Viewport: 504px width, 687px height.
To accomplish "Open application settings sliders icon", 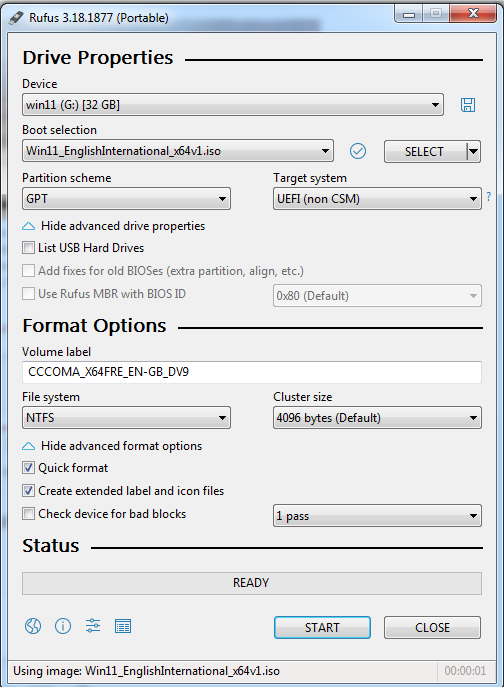I will [x=92, y=626].
